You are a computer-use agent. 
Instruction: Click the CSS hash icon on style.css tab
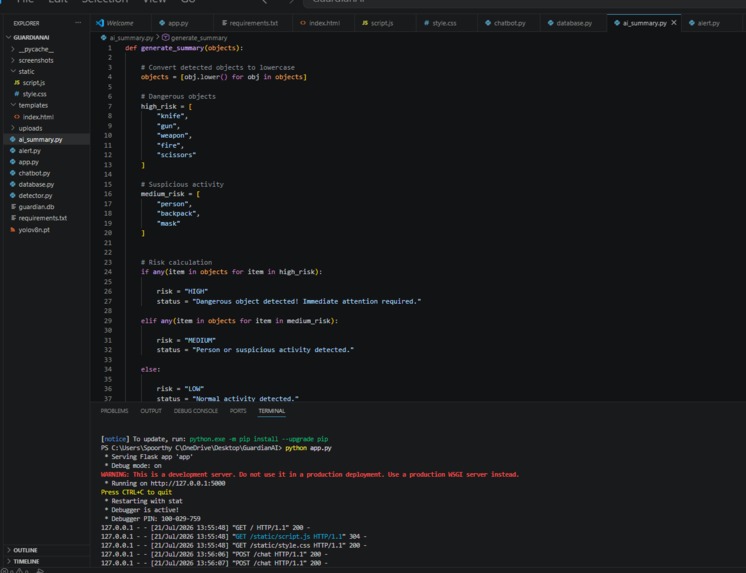coord(426,23)
